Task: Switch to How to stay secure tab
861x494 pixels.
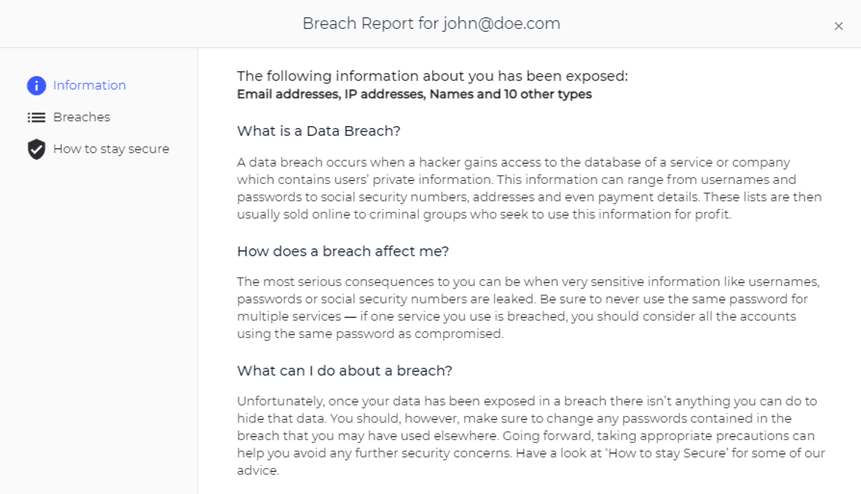Action: pyautogui.click(x=111, y=150)
